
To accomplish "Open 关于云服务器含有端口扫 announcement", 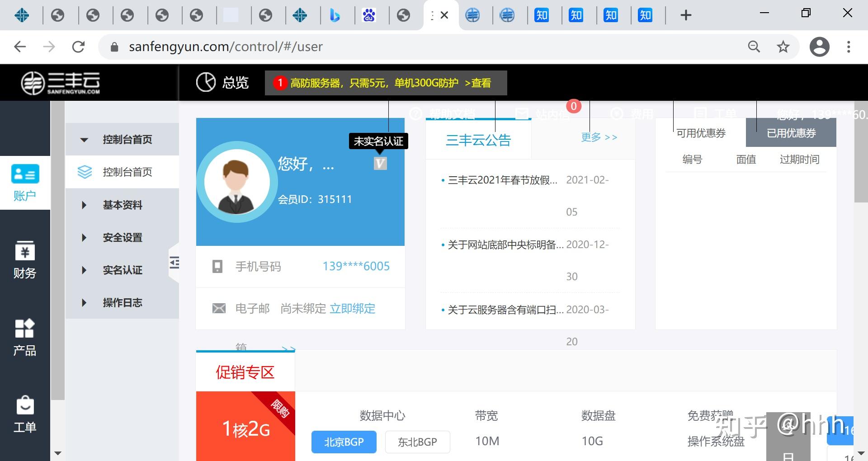I will (505, 310).
